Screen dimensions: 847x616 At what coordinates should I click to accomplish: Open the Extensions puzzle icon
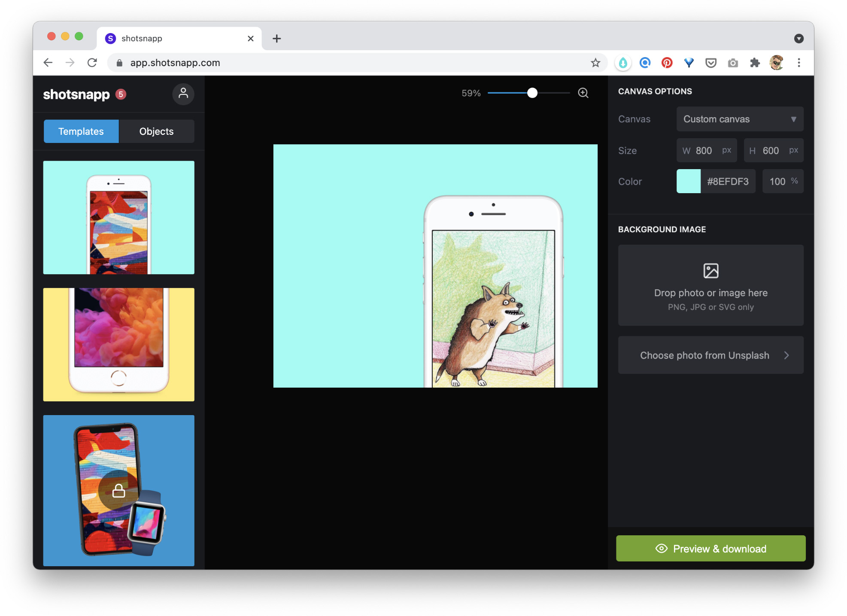point(755,63)
